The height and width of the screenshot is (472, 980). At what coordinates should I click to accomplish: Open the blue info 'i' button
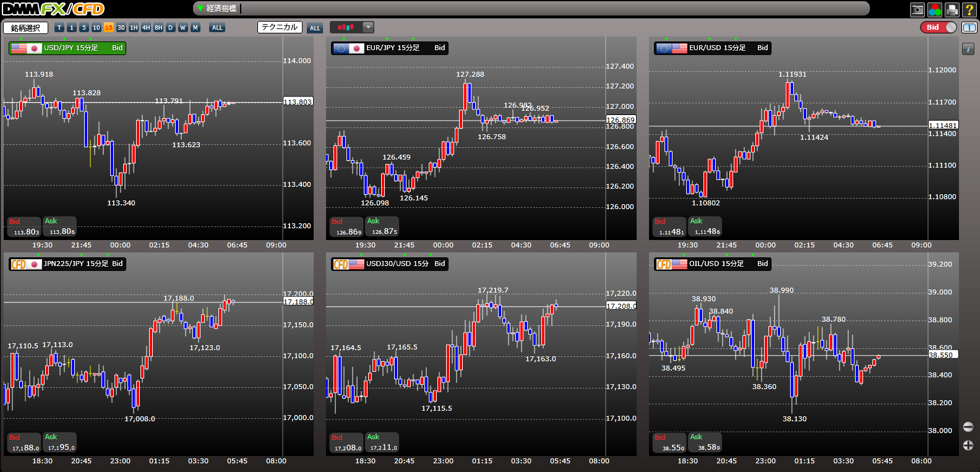pyautogui.click(x=968, y=49)
